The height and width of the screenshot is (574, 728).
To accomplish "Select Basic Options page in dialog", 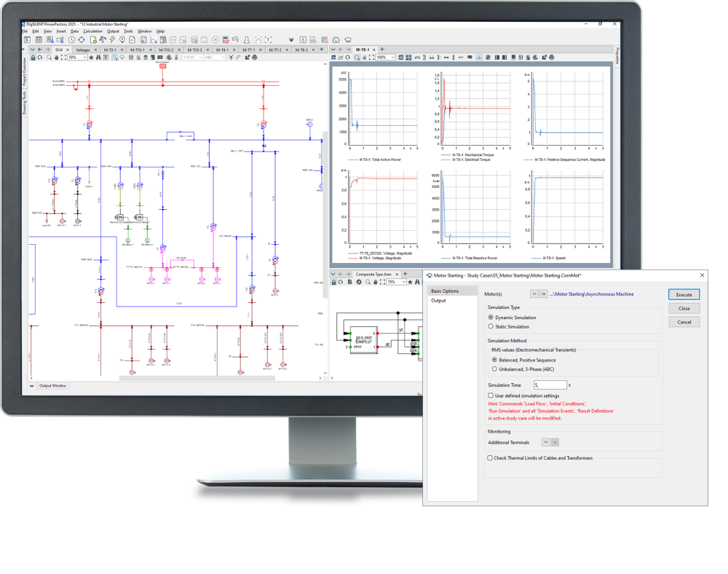I will tap(452, 291).
